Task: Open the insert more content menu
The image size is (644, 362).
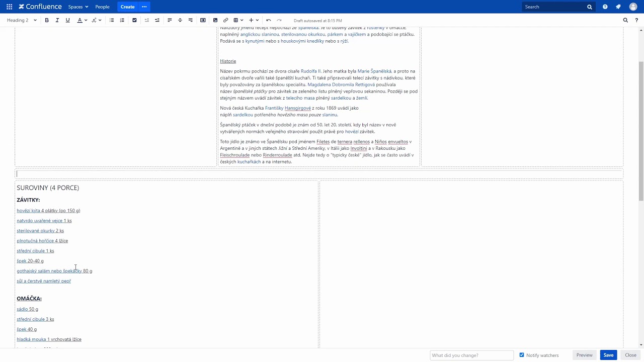Action: coord(254,20)
